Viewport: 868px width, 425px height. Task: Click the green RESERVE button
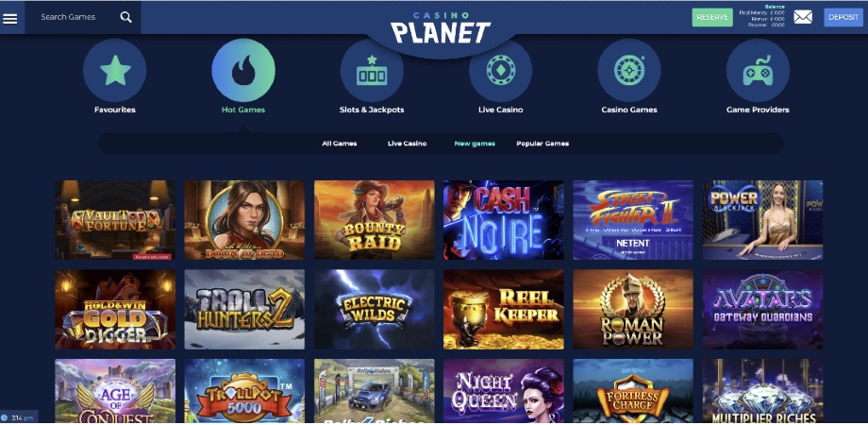tap(712, 17)
